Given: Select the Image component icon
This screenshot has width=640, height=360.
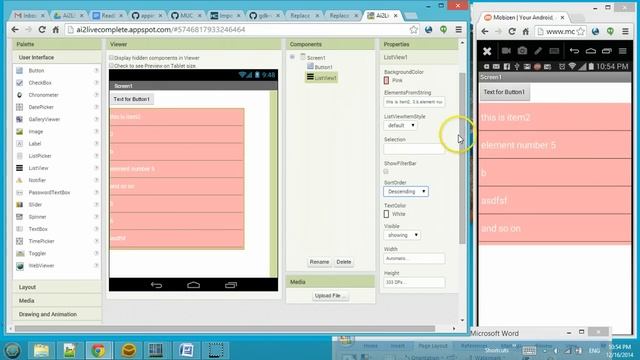Looking at the screenshot, I should [x=20, y=131].
